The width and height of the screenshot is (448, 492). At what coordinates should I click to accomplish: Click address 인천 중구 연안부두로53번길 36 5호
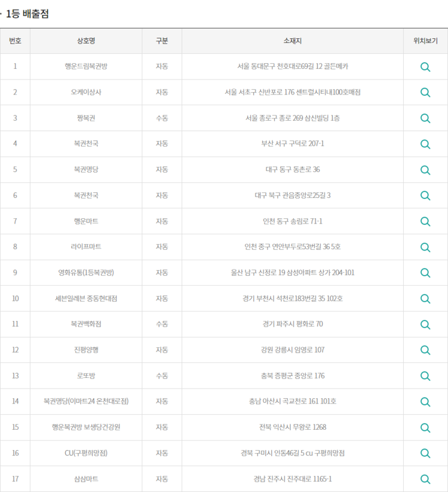[293, 247]
